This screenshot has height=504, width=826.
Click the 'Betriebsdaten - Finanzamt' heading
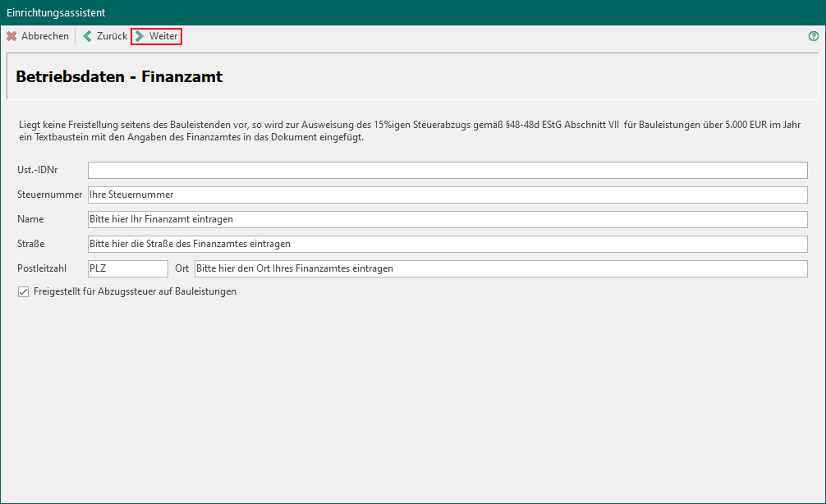pyautogui.click(x=119, y=77)
